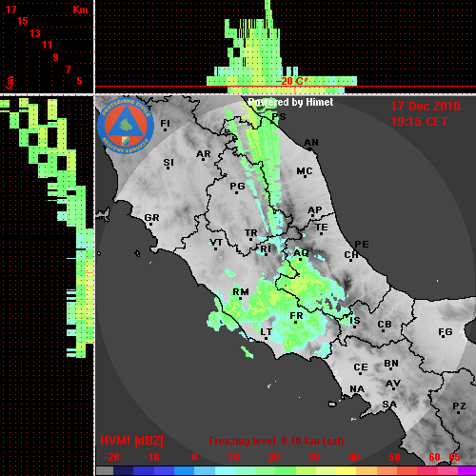
Task: Click the GR city label
Action: [151, 218]
